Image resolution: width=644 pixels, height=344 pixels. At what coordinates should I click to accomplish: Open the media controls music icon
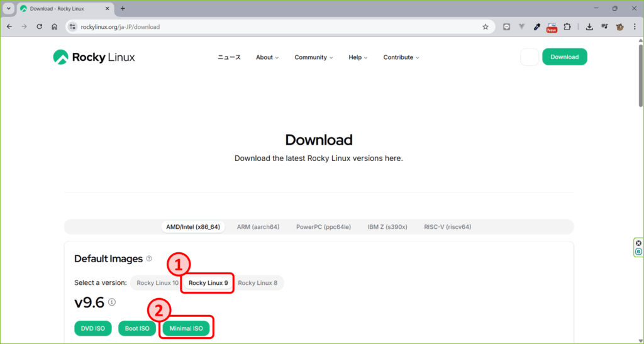[604, 26]
